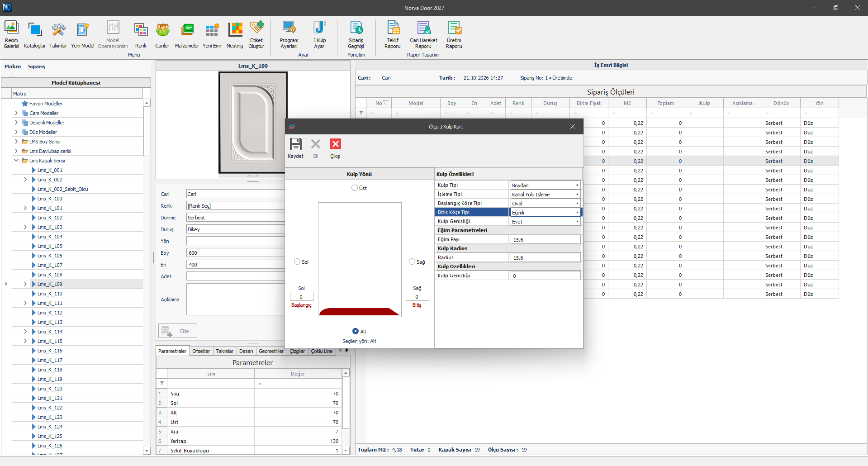868x466 pixels.
Task: Select Lms_K_105 in model tree
Action: 50,246
